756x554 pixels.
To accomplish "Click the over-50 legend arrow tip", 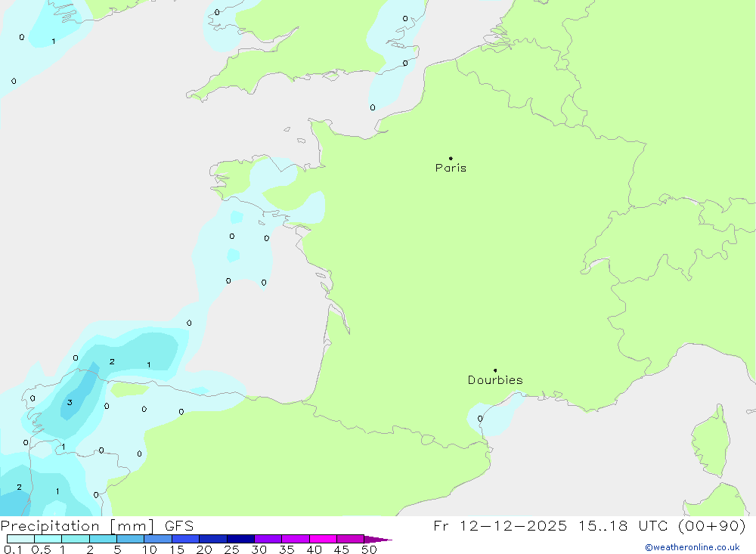I will (x=379, y=540).
